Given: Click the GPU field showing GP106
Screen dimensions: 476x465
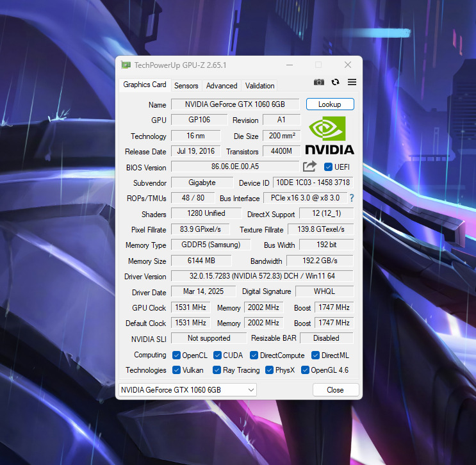Looking at the screenshot, I should point(199,120).
